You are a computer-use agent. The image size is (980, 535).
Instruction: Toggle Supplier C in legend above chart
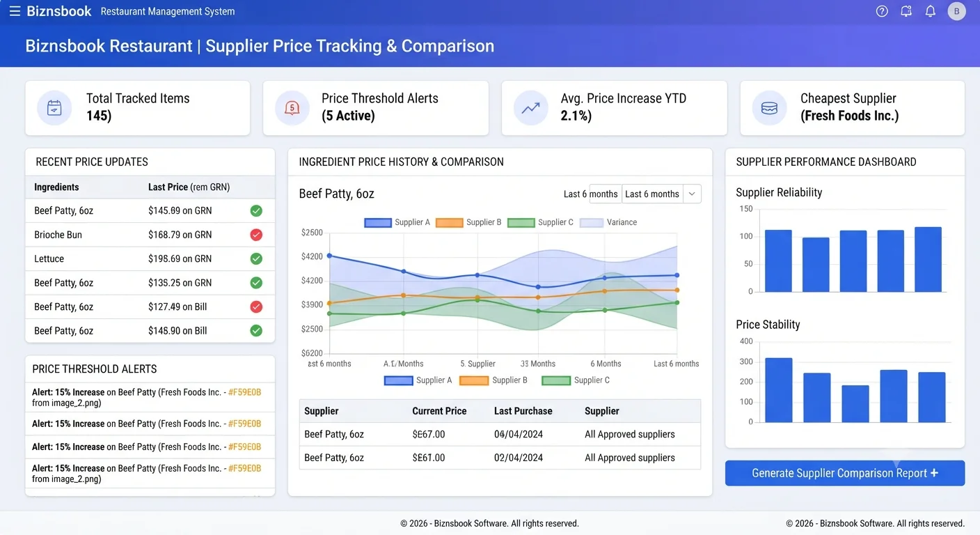541,222
